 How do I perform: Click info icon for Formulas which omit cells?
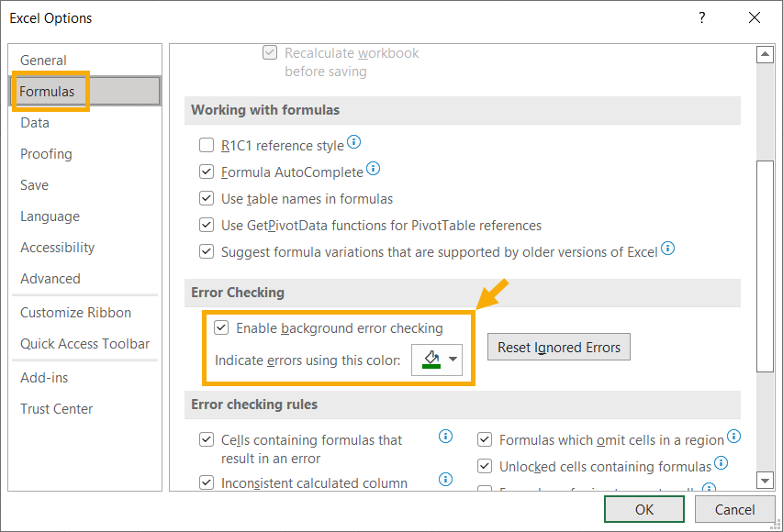click(733, 437)
